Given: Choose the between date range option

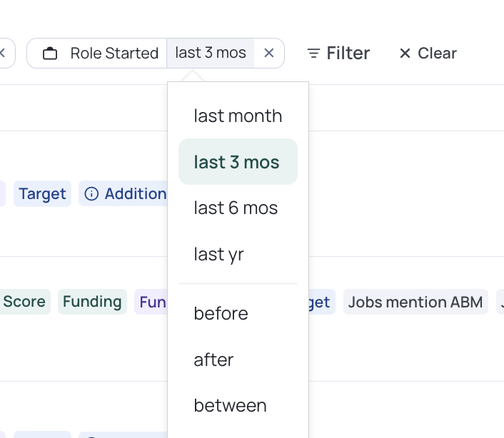Looking at the screenshot, I should click(x=238, y=406).
